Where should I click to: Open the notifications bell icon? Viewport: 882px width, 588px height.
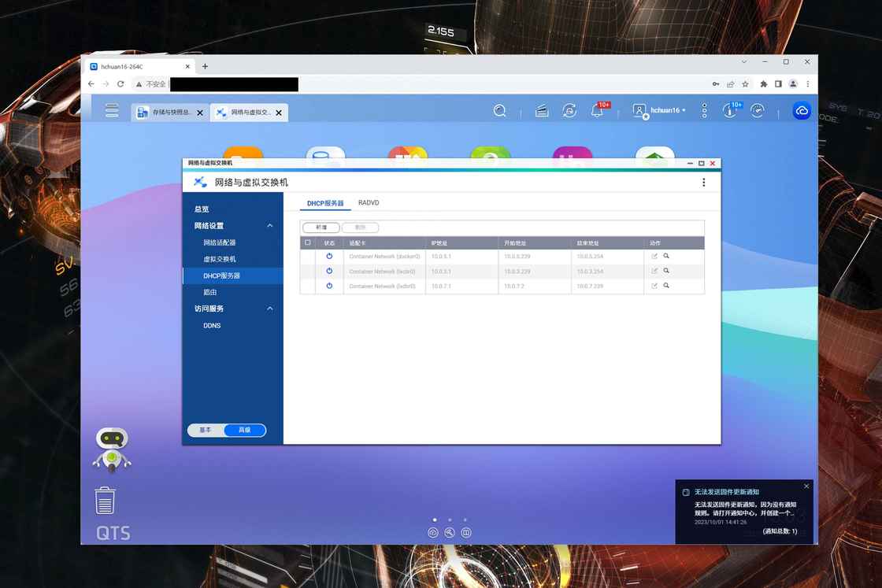tap(598, 111)
